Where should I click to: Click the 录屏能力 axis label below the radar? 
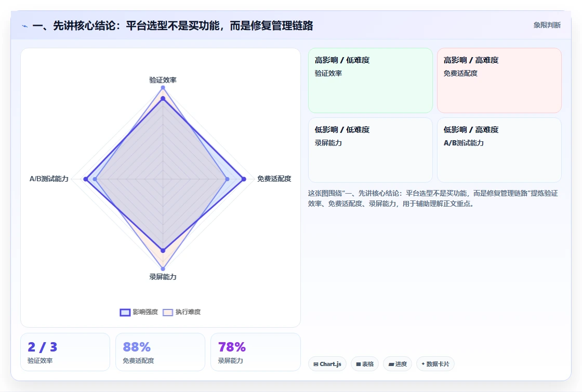pos(163,277)
